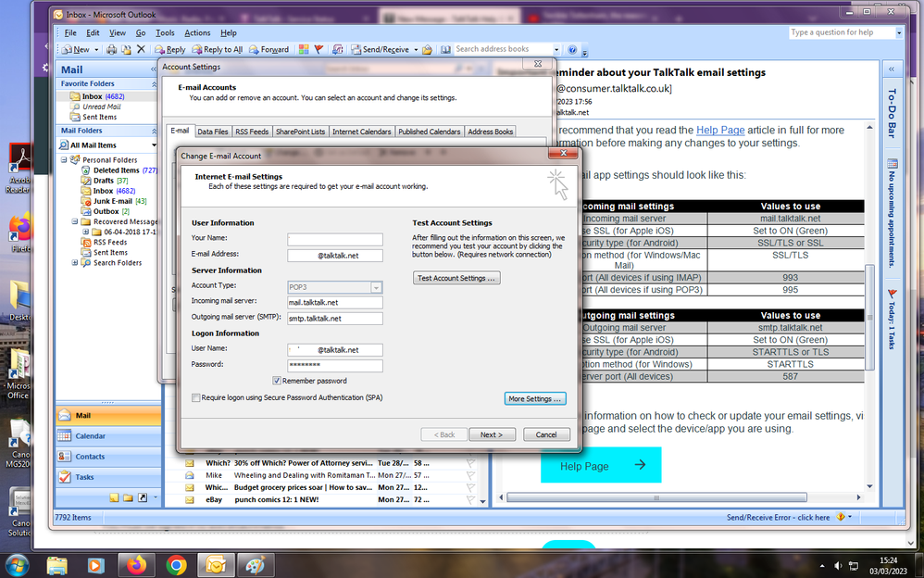
Task: Click the Reply toolbar icon
Action: click(x=170, y=49)
